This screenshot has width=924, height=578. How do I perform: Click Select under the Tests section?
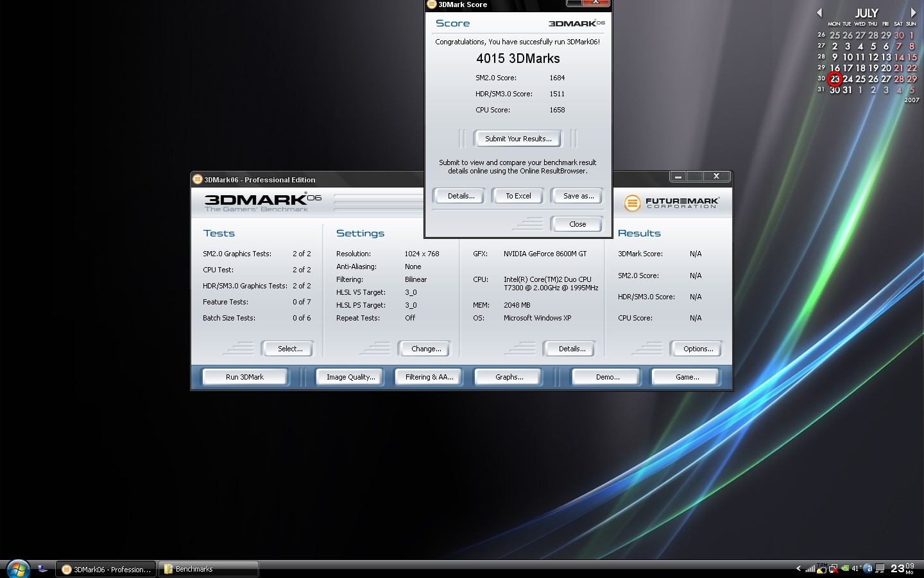click(289, 349)
